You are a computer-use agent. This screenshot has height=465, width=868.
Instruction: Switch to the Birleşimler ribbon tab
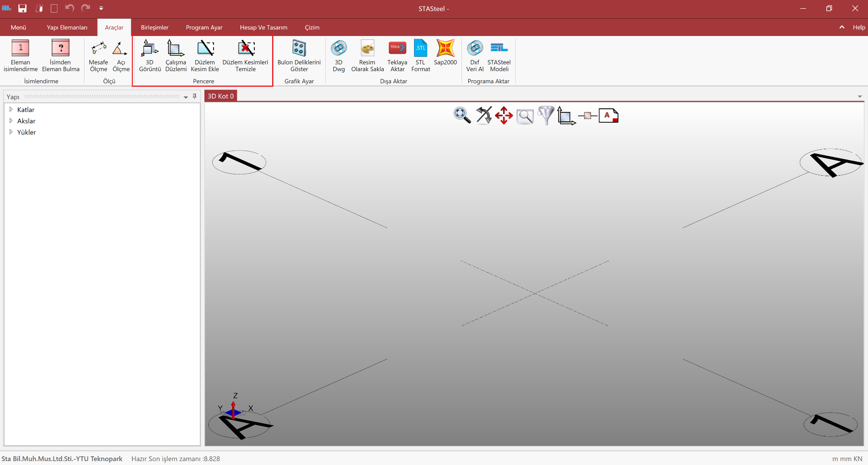tap(155, 27)
